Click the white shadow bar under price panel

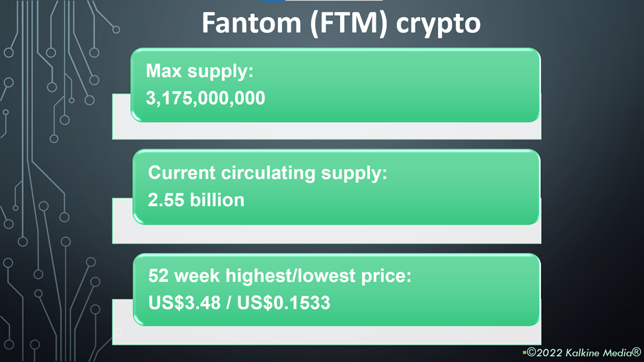pos(326,336)
